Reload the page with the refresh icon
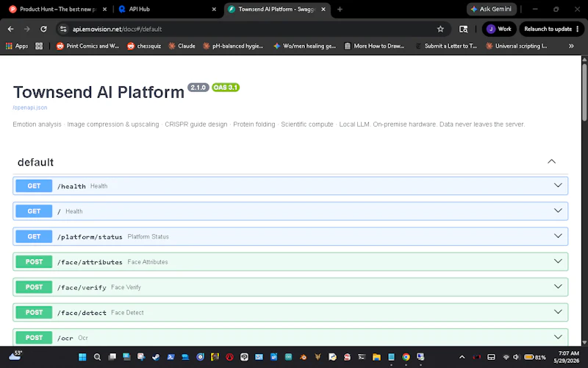Image resolution: width=588 pixels, height=368 pixels. 43,29
